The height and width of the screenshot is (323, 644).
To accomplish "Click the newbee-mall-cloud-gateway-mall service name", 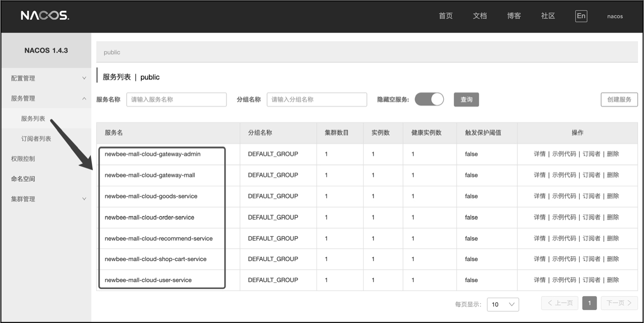I will [150, 175].
